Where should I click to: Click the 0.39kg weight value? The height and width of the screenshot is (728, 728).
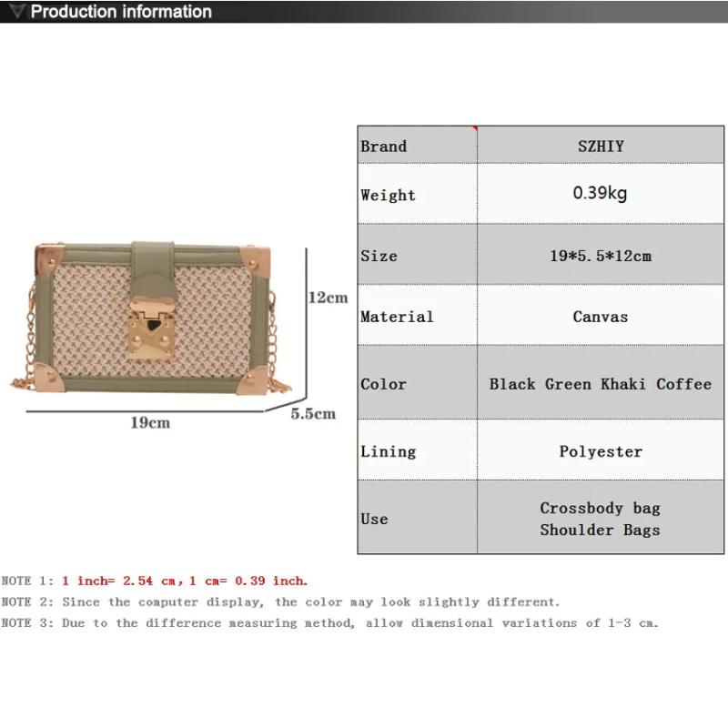tap(600, 193)
